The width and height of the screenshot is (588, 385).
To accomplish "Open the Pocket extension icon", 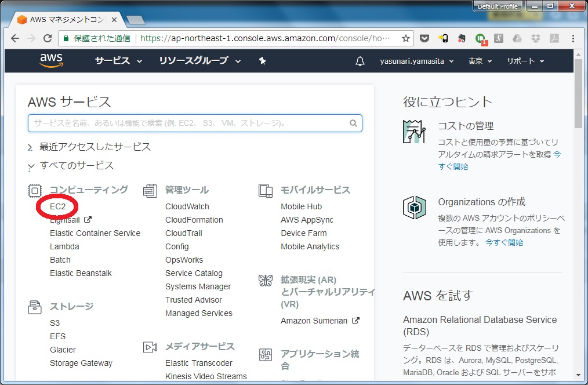I will [x=424, y=38].
